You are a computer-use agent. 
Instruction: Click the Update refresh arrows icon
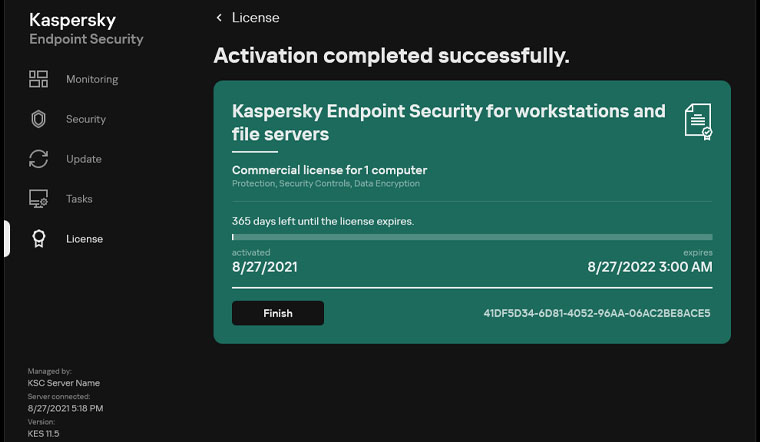(38, 158)
